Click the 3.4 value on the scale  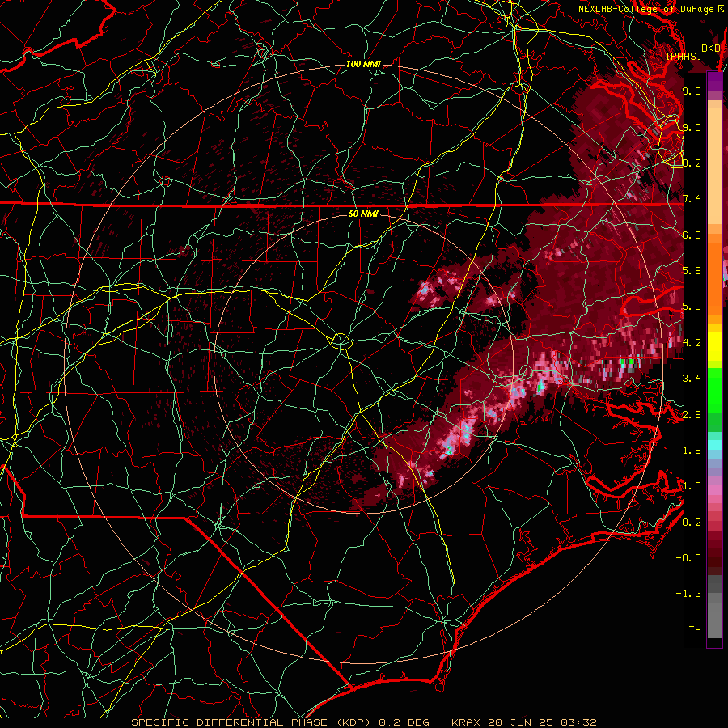(692, 379)
